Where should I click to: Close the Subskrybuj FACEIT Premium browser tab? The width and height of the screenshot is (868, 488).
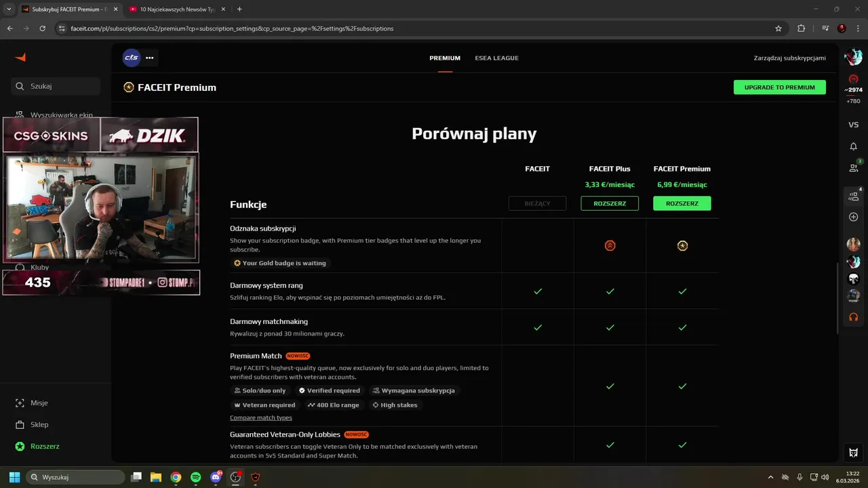[x=115, y=9]
